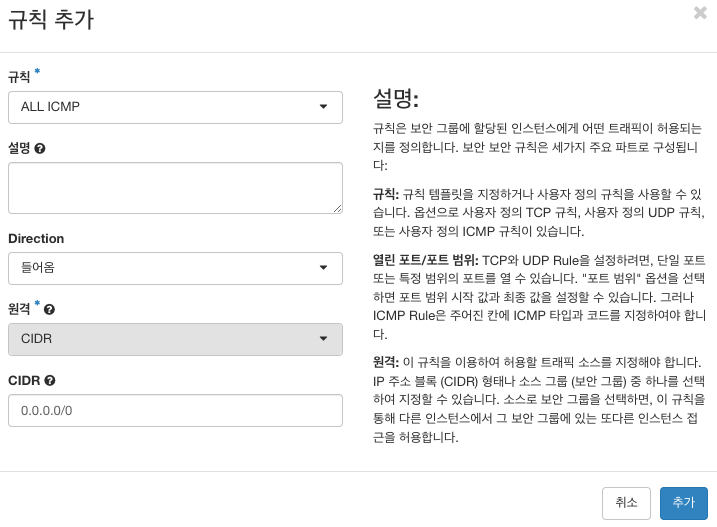Click the help icon next to CIDR label
The image size is (717, 527).
[50, 381]
